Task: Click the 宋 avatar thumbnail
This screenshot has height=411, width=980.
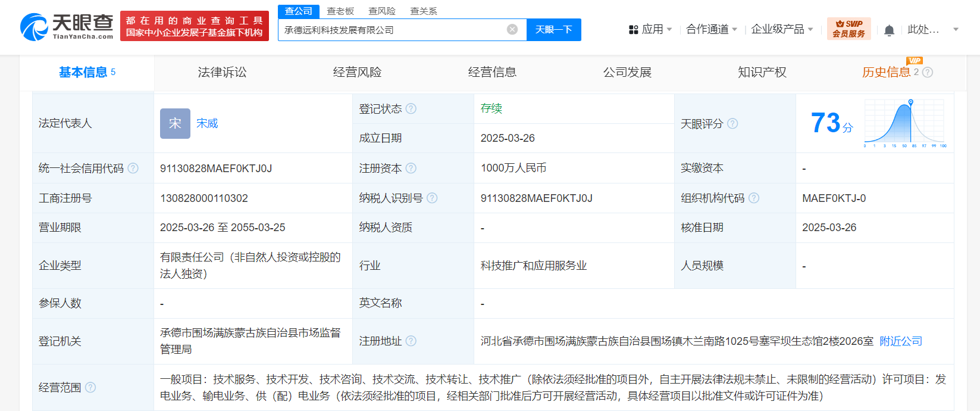Action: 175,123
